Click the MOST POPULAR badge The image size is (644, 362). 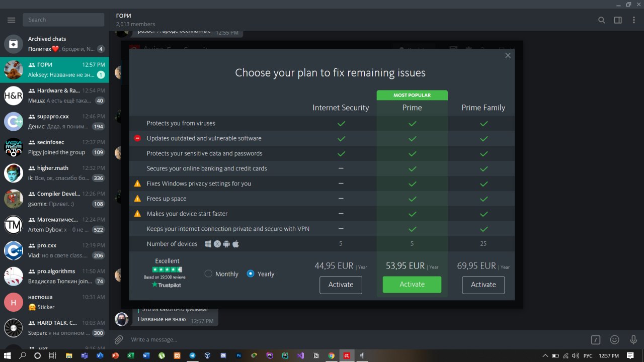[x=412, y=95]
